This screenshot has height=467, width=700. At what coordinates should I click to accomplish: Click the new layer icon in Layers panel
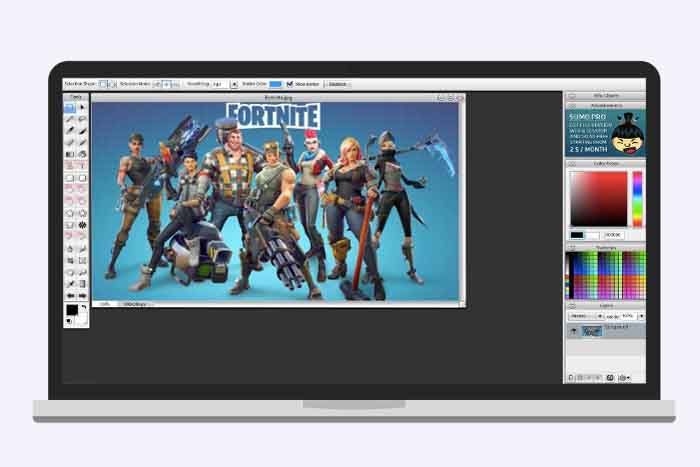coord(571,378)
